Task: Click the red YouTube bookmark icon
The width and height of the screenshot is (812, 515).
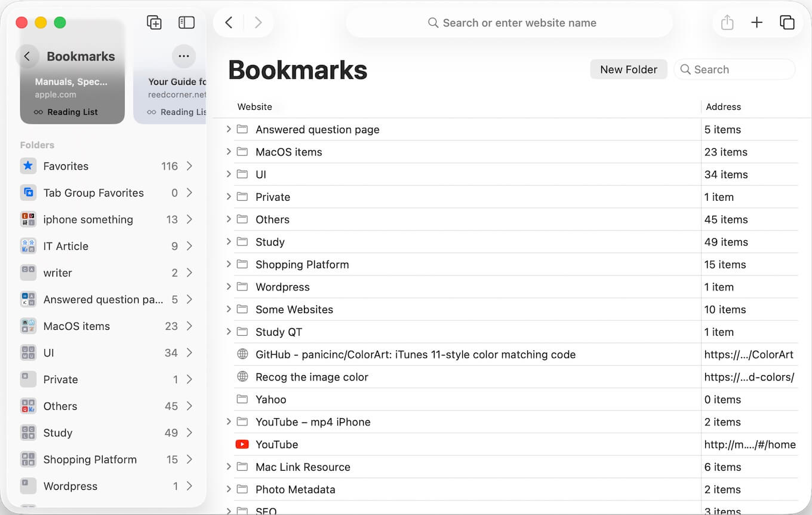Action: [x=242, y=445]
